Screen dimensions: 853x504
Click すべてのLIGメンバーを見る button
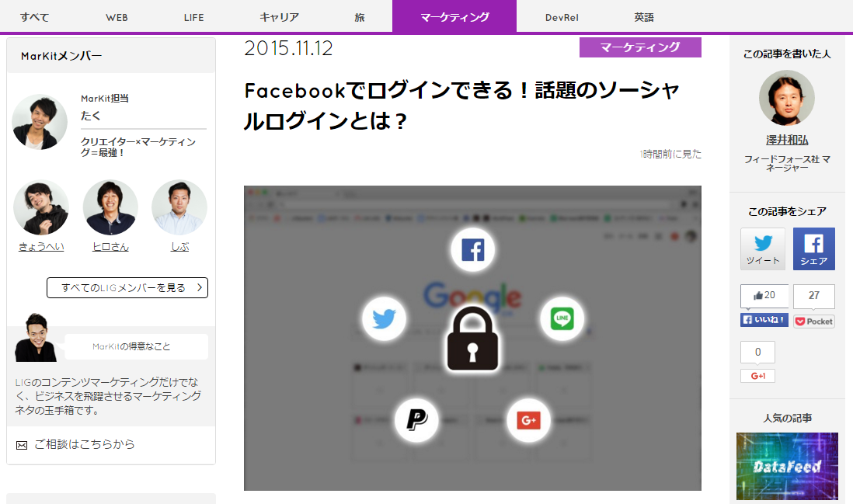click(127, 287)
